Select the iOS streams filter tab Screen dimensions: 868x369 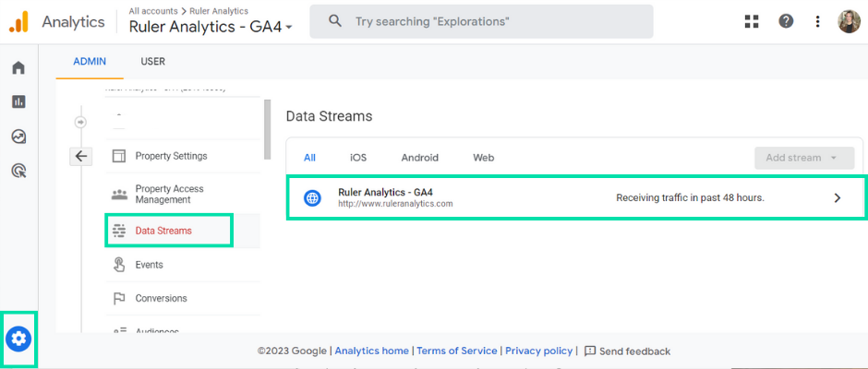pyautogui.click(x=358, y=158)
